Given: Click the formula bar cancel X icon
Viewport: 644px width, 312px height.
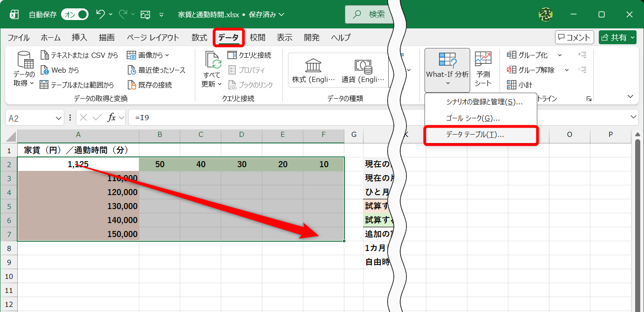Looking at the screenshot, I should [x=84, y=118].
